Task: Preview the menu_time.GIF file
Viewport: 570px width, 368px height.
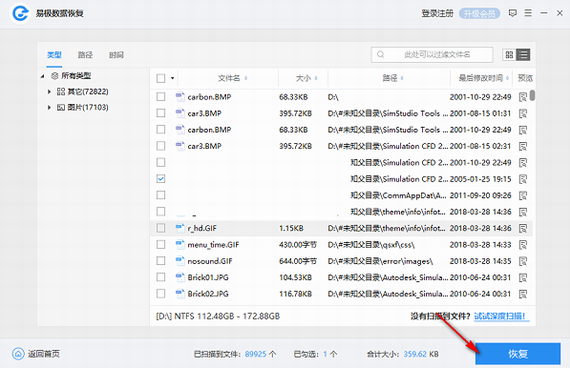Action: click(x=523, y=245)
